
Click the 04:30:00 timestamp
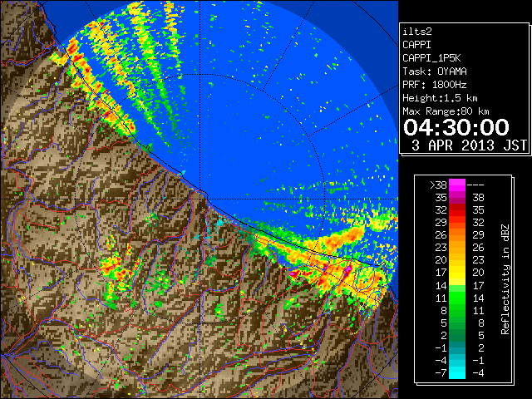coord(456,127)
